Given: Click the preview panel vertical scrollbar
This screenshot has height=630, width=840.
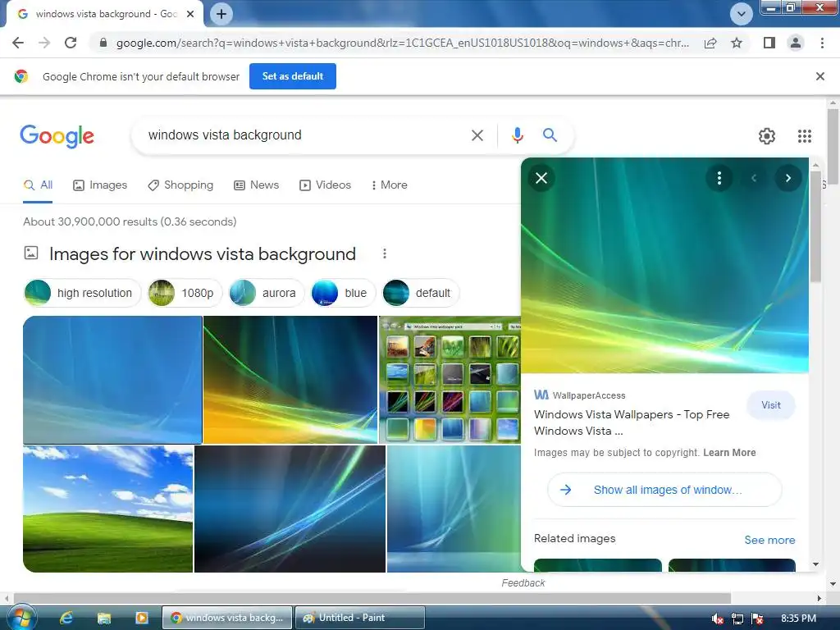Looking at the screenshot, I should pyautogui.click(x=815, y=226).
